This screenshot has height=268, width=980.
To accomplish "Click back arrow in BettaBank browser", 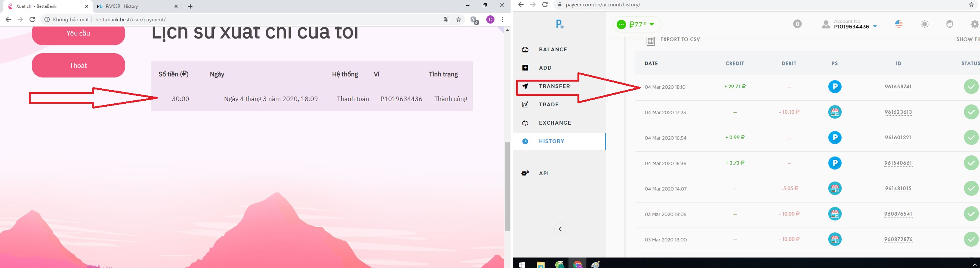I will coord(8,19).
